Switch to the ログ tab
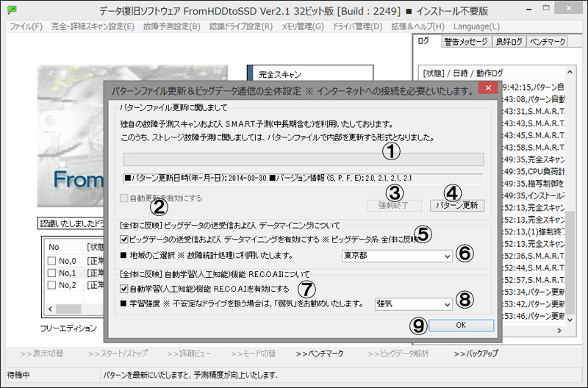 (x=424, y=41)
